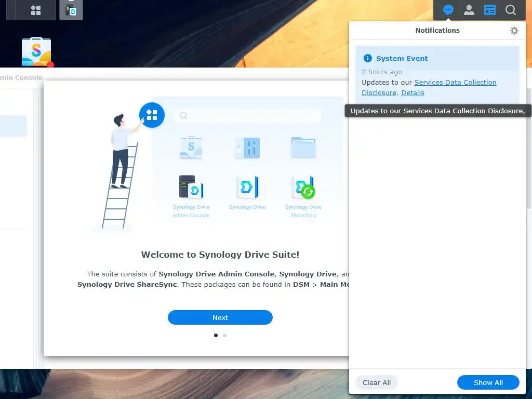Click the blue Main Menu circle illustration

click(x=152, y=115)
